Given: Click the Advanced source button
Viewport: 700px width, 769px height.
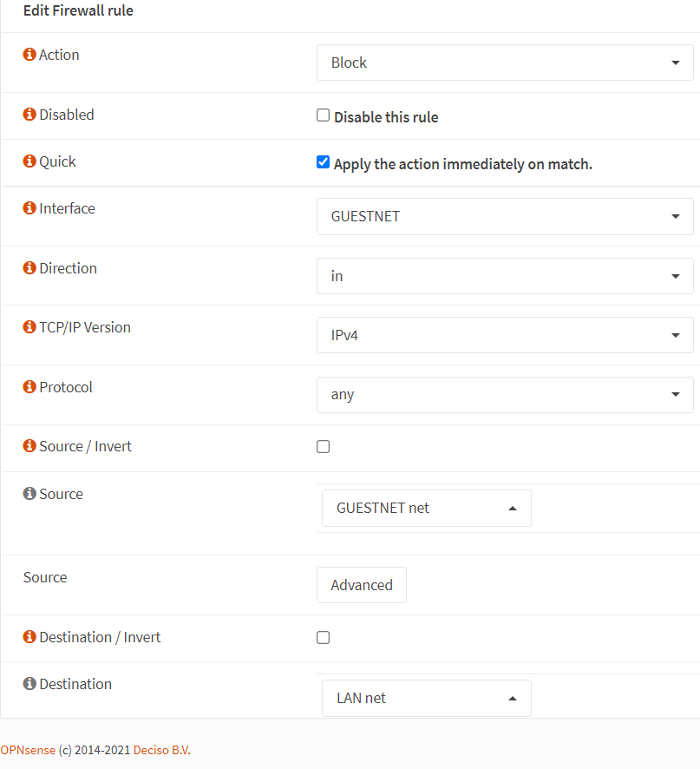Looking at the screenshot, I should (362, 585).
